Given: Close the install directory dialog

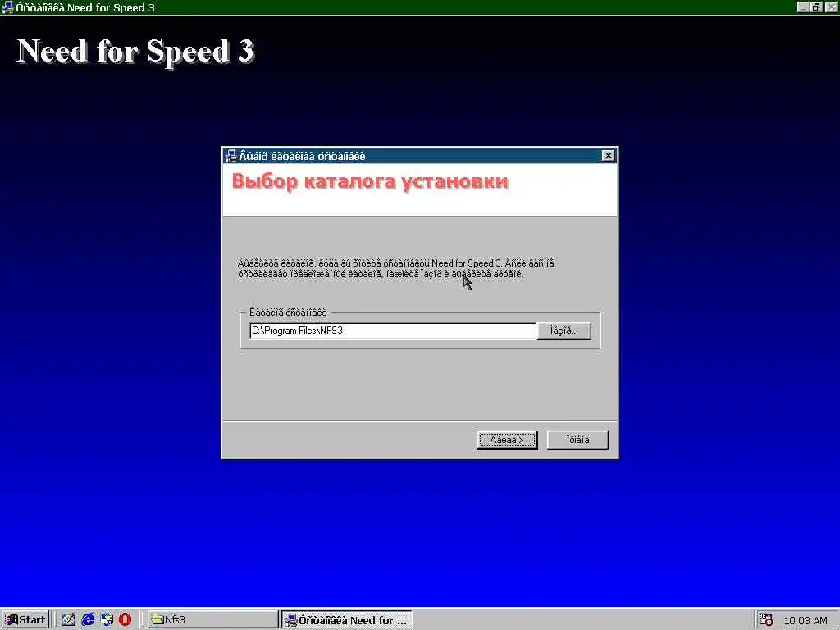Looking at the screenshot, I should tap(608, 155).
